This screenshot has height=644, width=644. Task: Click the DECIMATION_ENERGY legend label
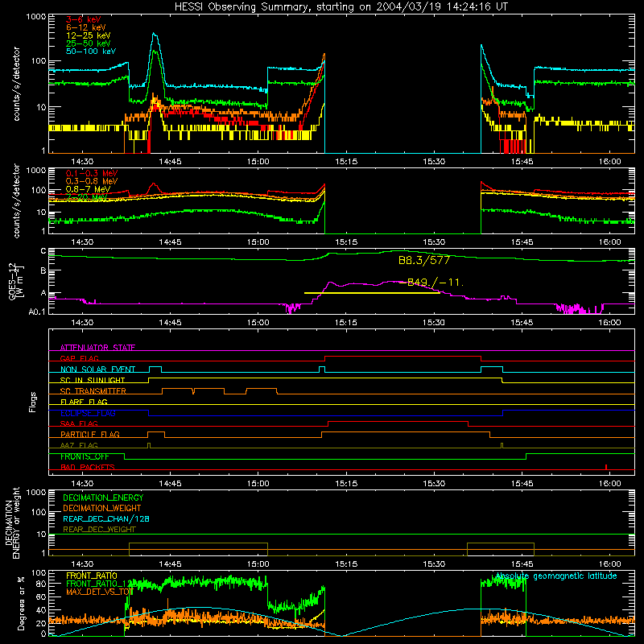(x=103, y=497)
